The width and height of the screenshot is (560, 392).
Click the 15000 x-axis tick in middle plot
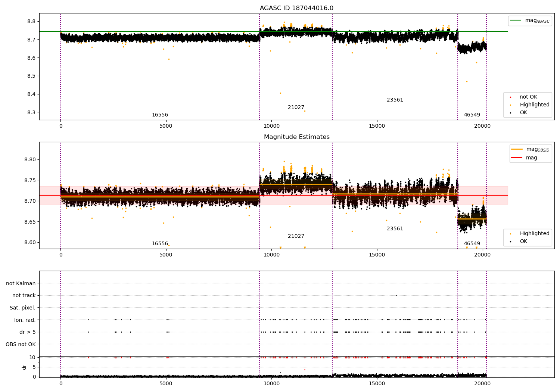tap(377, 255)
